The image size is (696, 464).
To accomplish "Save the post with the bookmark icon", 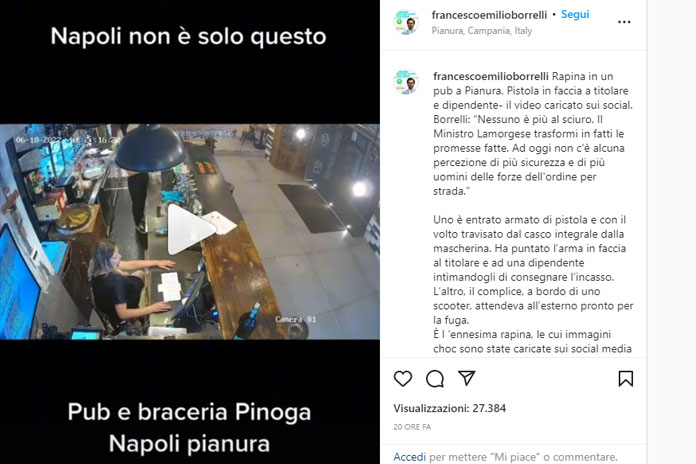I will [626, 379].
